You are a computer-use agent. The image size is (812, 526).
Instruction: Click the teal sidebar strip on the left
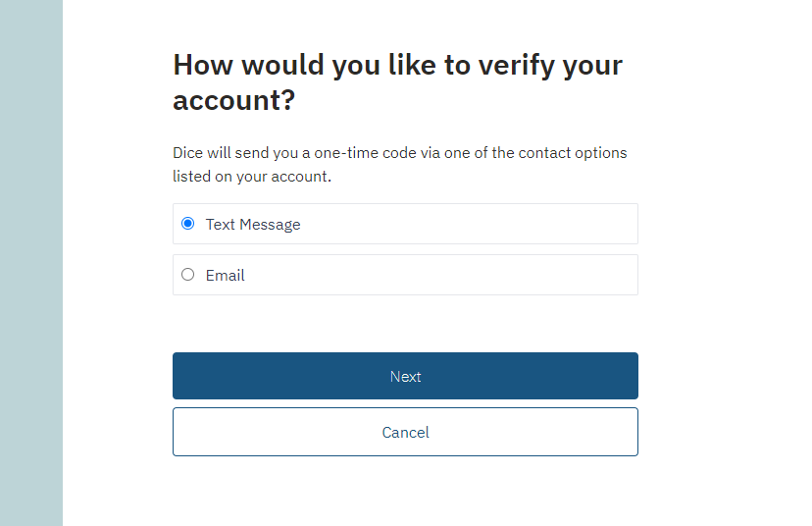pos(31,263)
